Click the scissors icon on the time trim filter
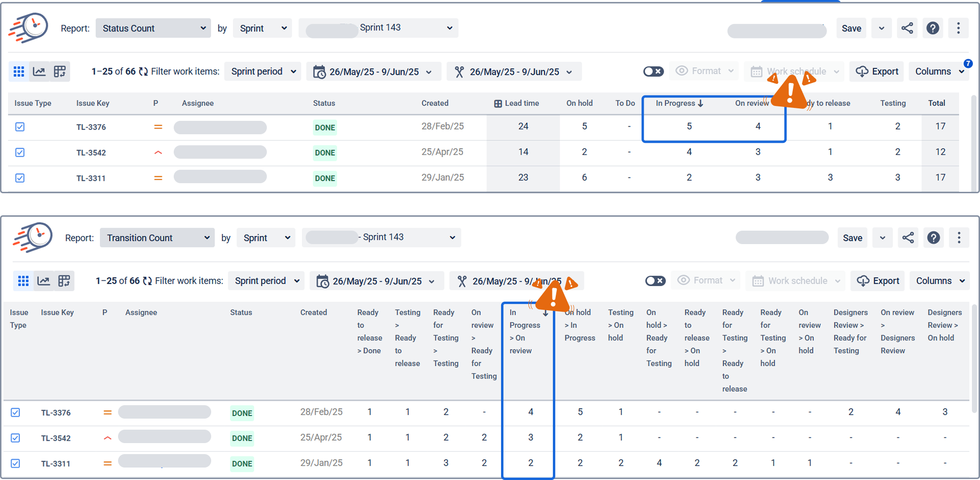Screen dimensions: 980x480 tap(459, 71)
